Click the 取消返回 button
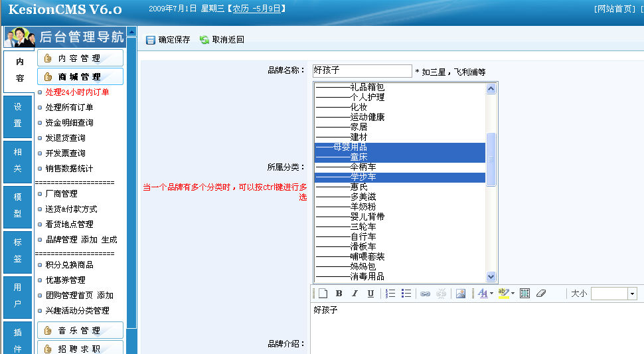The height and width of the screenshot is (354, 644). tap(222, 39)
